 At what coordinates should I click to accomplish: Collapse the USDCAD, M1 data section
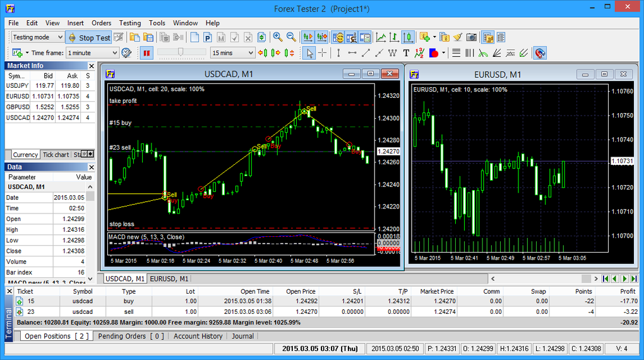click(x=90, y=187)
